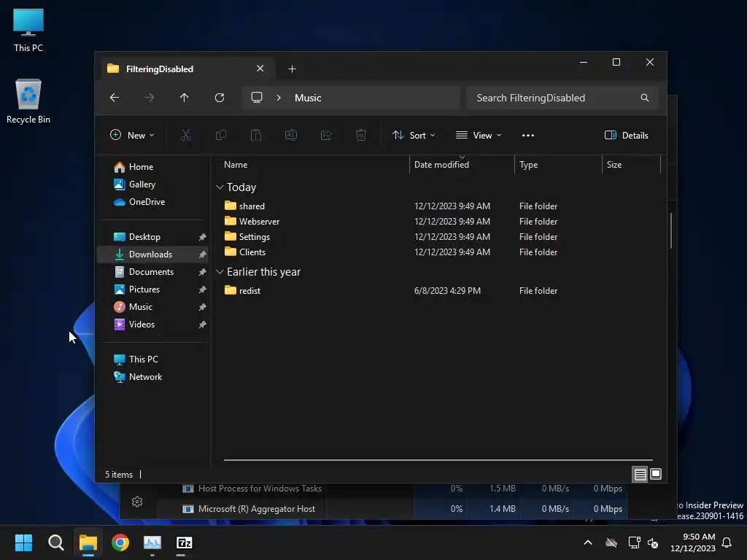The image size is (747, 560).
Task: Open Downloads in navigation pane
Action: (x=152, y=254)
